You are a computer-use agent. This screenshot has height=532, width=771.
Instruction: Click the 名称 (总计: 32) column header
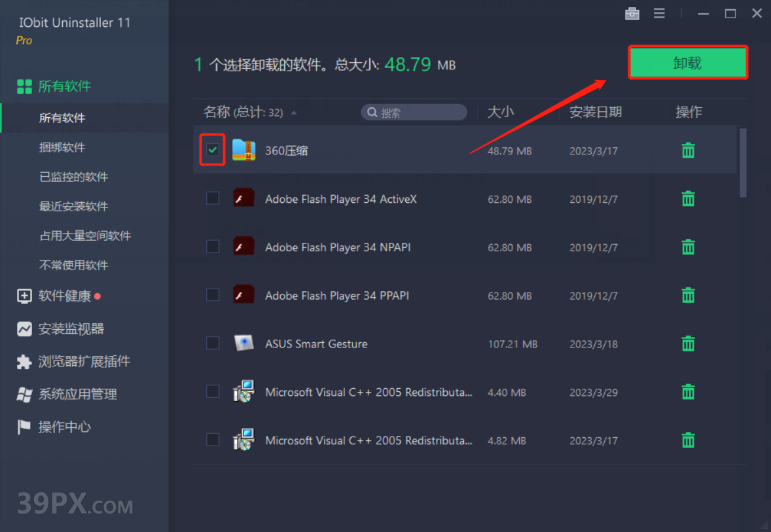pos(243,113)
